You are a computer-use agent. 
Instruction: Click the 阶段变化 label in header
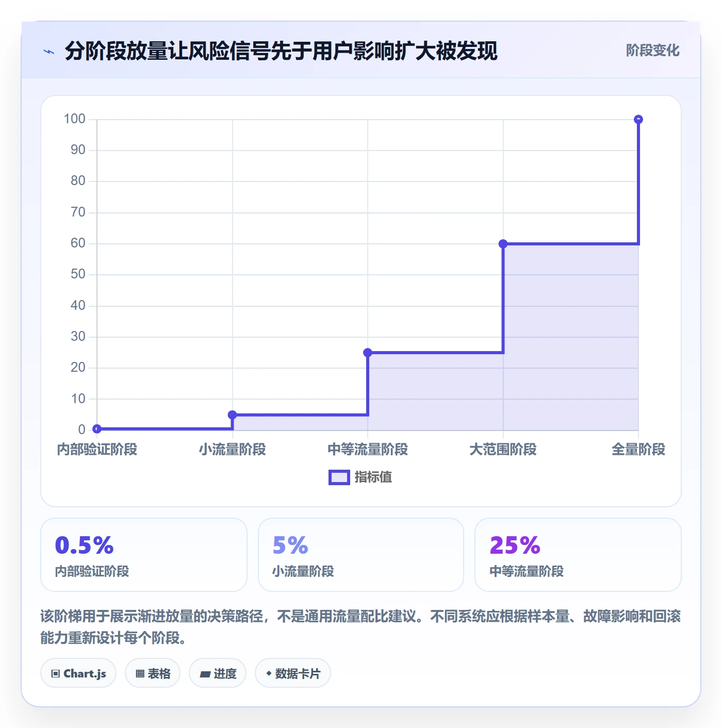652,51
